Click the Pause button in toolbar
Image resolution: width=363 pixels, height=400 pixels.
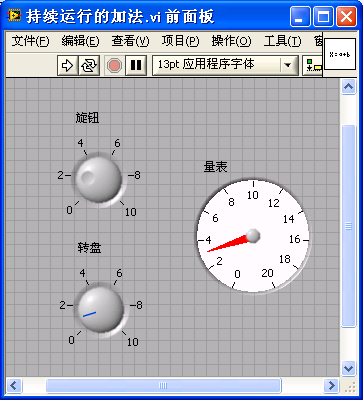coord(136,65)
